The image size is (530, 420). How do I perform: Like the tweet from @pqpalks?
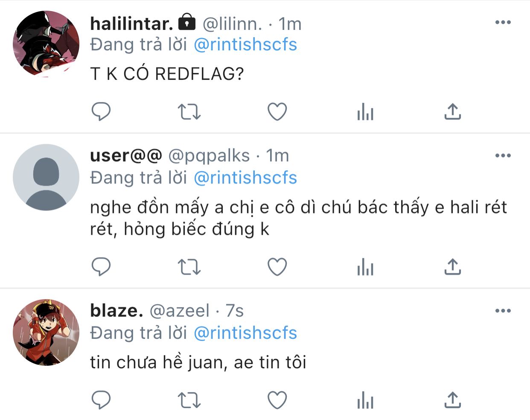pos(277,267)
